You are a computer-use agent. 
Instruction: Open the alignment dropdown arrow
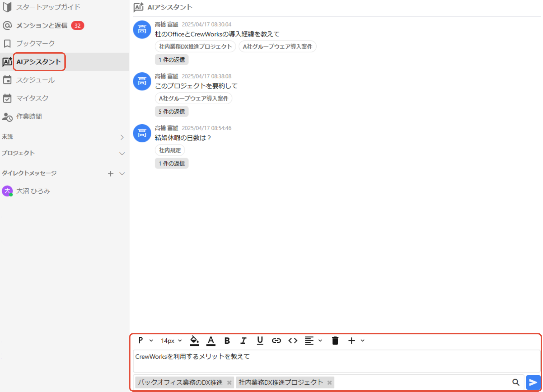[320, 341]
